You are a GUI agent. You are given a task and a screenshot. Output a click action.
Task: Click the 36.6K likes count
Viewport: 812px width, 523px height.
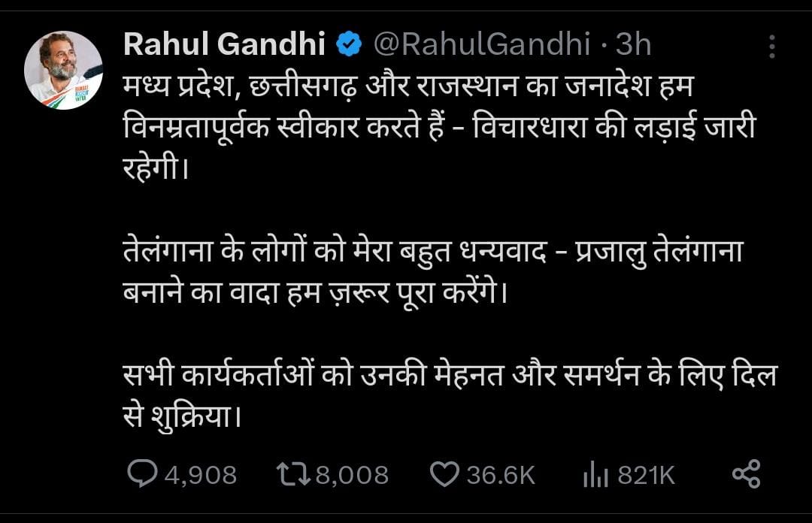click(500, 475)
